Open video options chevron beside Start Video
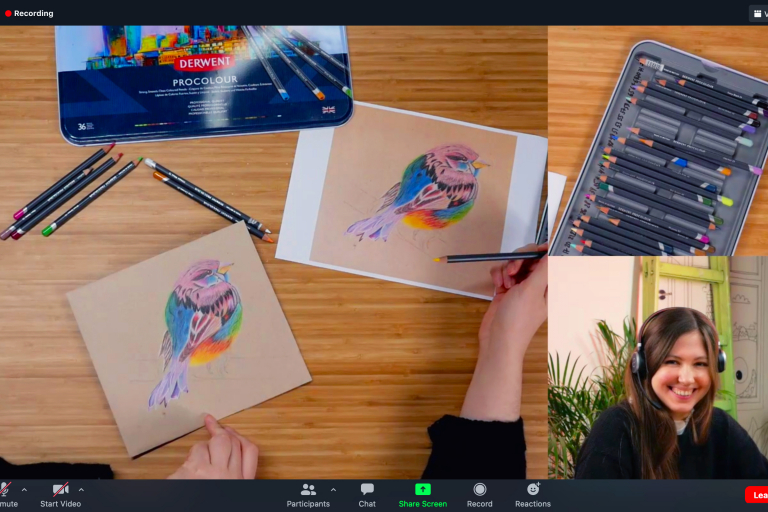The height and width of the screenshot is (512, 768). tap(81, 489)
